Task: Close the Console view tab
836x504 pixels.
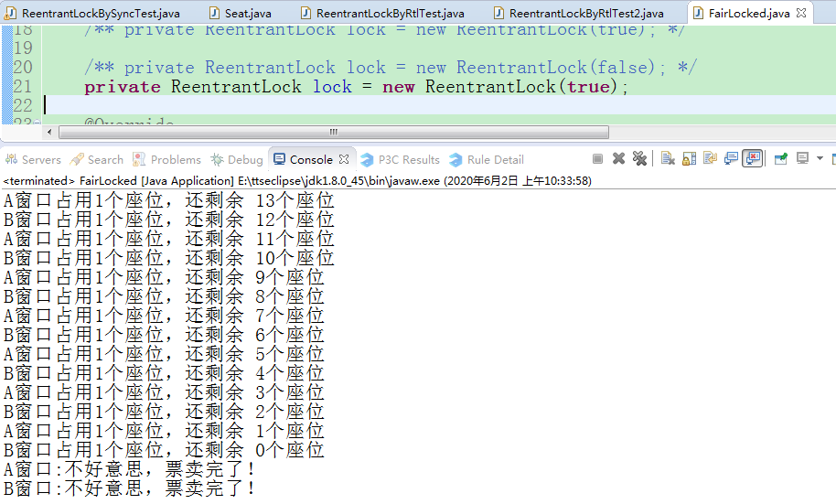Action: click(x=344, y=159)
